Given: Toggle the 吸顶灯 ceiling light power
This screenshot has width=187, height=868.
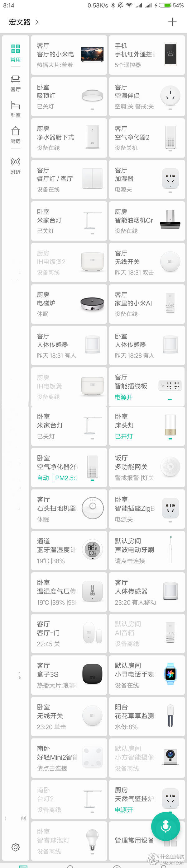Looking at the screenshot, I should pos(92,109).
